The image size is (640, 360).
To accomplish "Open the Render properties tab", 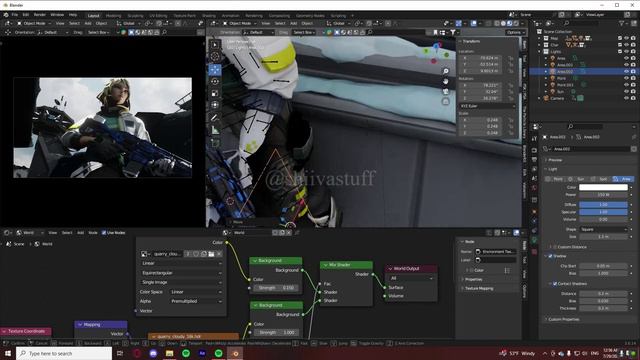I will [534, 150].
